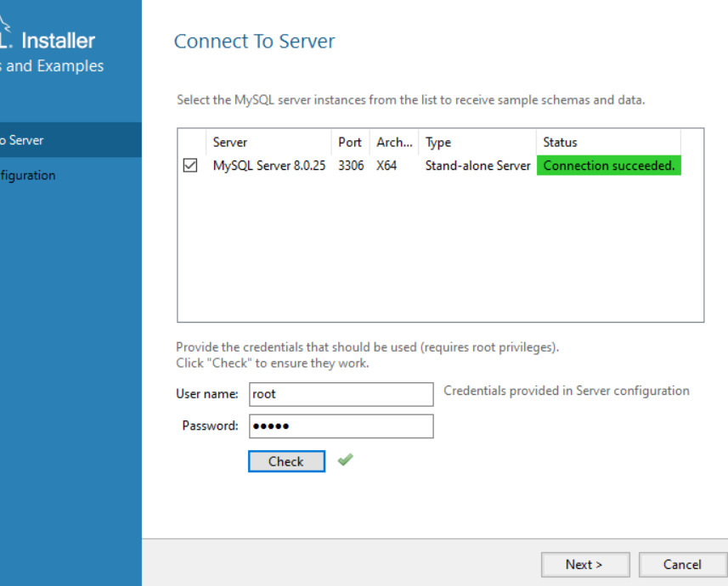Click the Port column header
The width and height of the screenshot is (728, 586).
pyautogui.click(x=351, y=142)
